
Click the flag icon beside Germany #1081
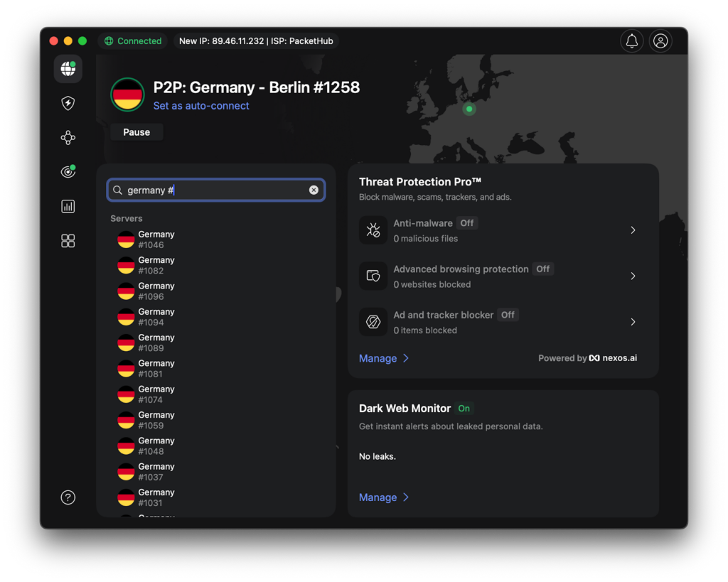pos(126,369)
